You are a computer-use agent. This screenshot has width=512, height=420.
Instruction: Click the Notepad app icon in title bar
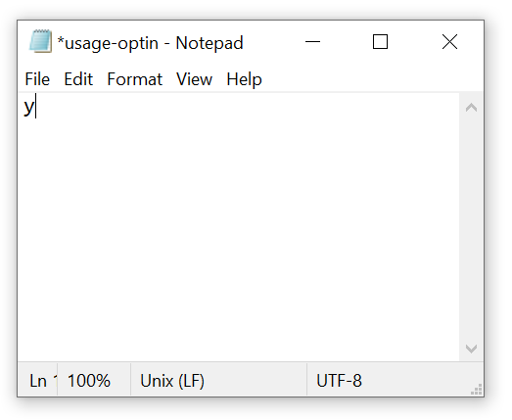click(x=40, y=41)
